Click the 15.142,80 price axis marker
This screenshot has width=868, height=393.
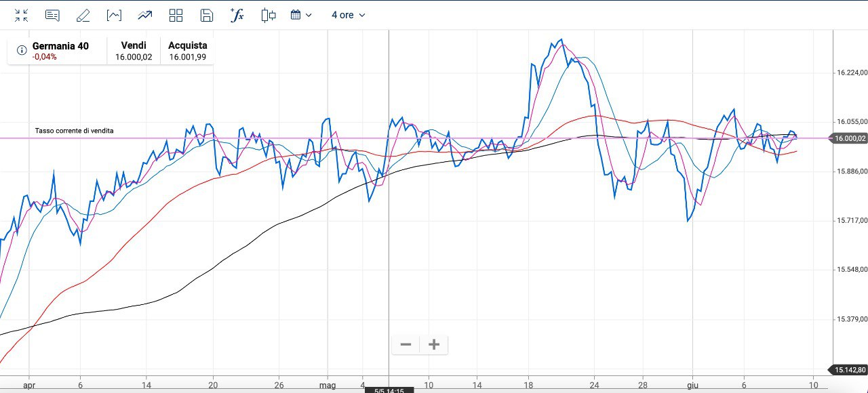849,370
